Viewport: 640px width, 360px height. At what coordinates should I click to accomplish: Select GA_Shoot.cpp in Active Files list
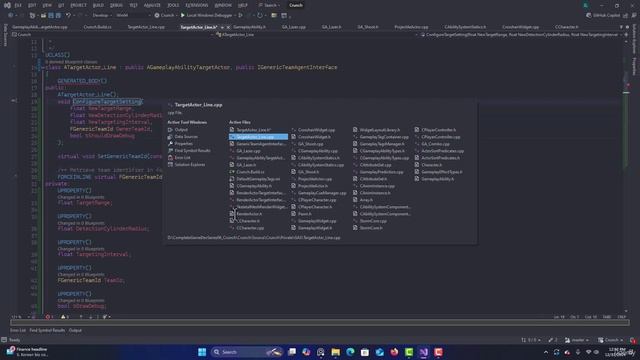tap(307, 144)
